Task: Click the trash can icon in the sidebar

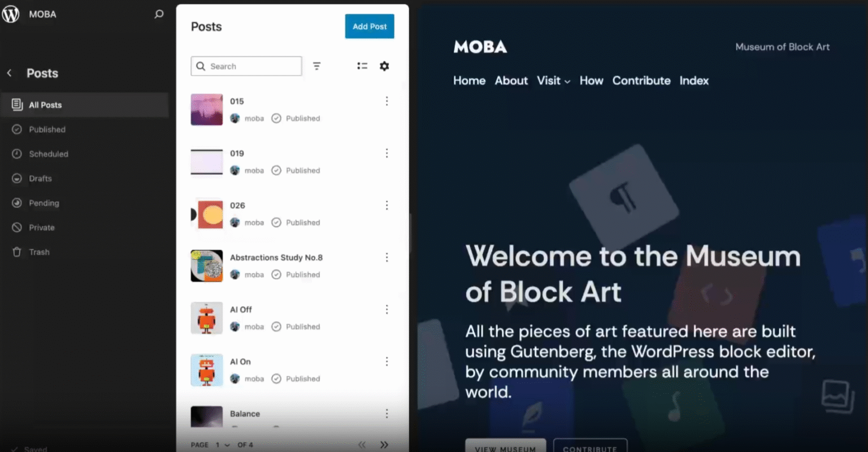Action: point(17,252)
